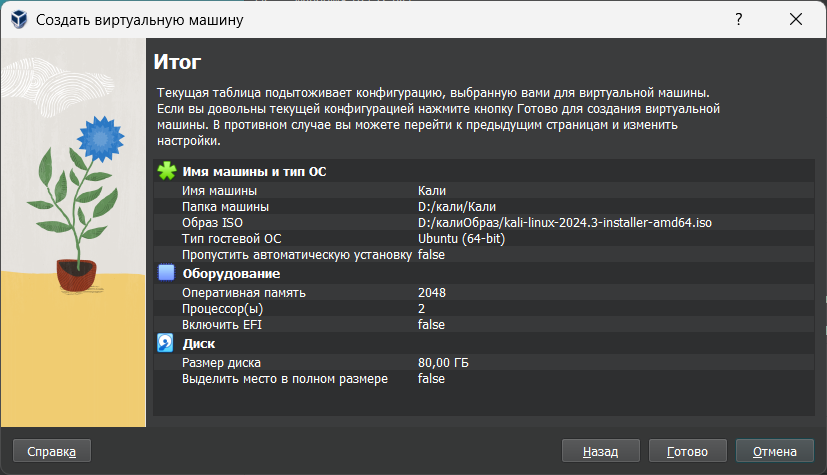Select the Образ ISO label
827x475 pixels.
click(x=212, y=222)
